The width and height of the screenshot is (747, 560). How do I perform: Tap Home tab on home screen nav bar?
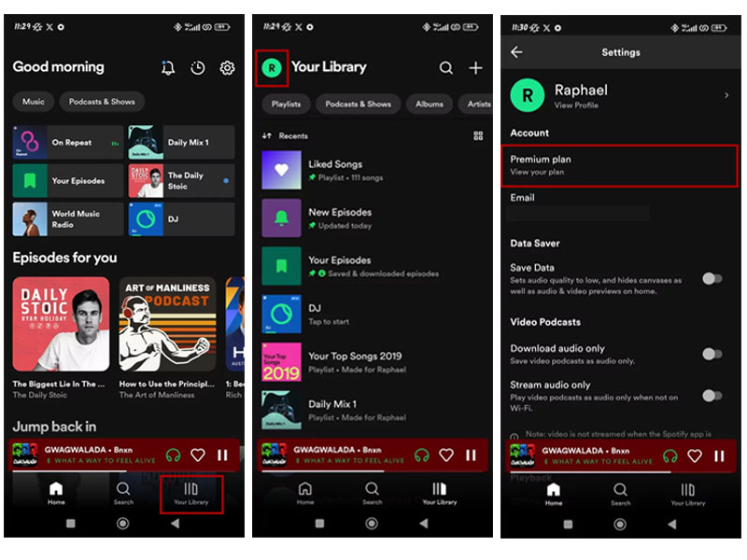[x=56, y=494]
